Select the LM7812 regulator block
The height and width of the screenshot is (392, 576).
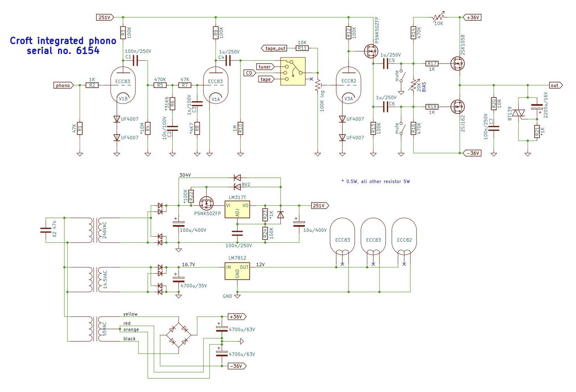click(x=237, y=271)
